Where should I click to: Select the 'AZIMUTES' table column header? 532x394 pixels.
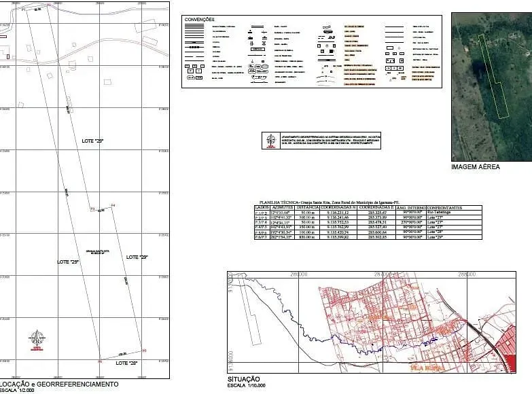283,207
